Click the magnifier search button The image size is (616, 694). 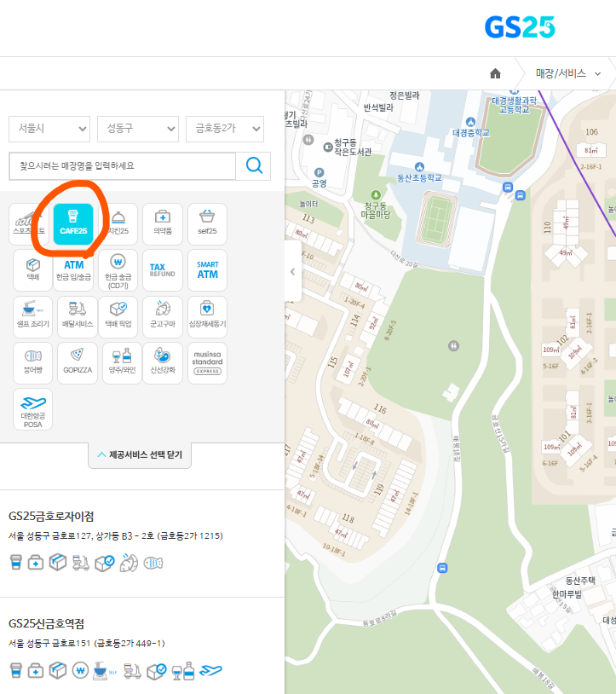point(254,166)
